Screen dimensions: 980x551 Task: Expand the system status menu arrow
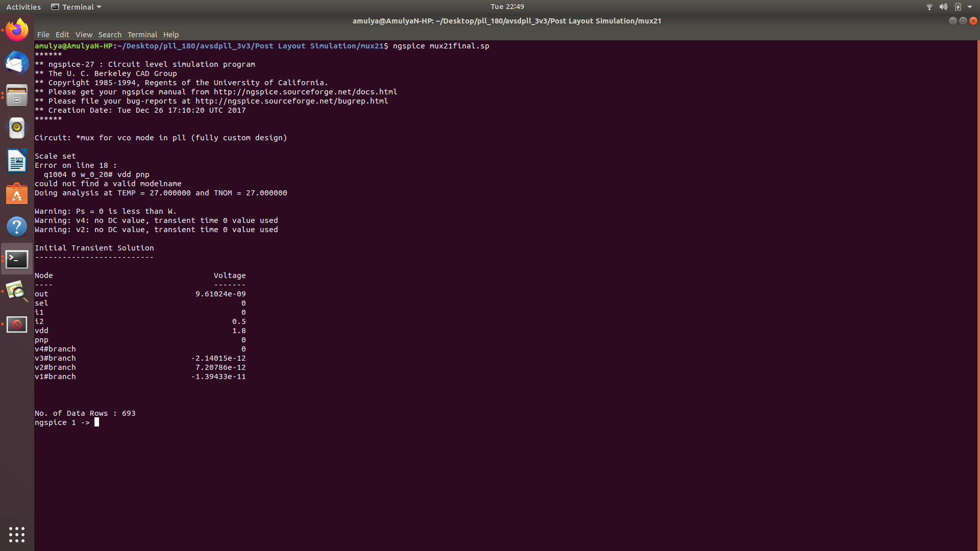pyautogui.click(x=971, y=7)
